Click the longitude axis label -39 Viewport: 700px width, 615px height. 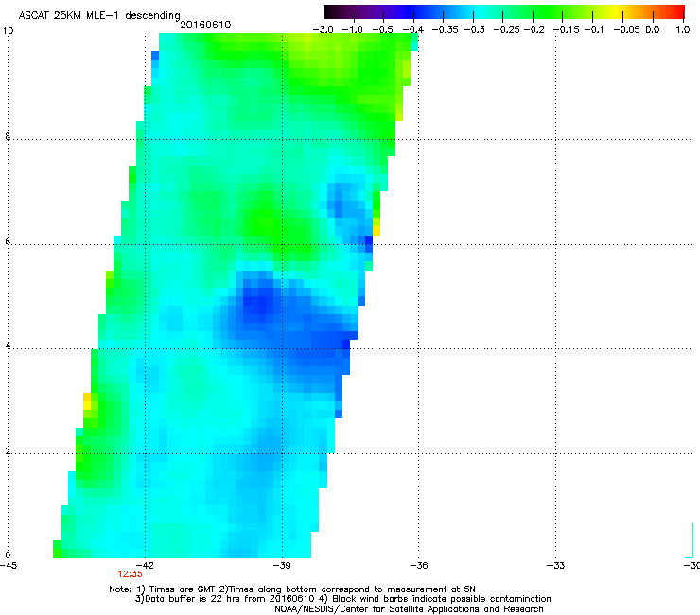[x=281, y=565]
